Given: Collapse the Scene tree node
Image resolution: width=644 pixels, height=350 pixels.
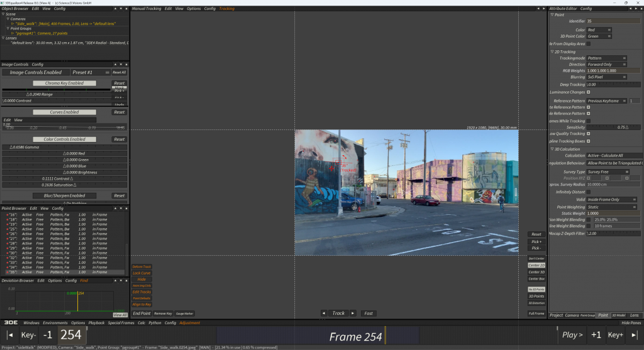Looking at the screenshot, I should click(3, 14).
